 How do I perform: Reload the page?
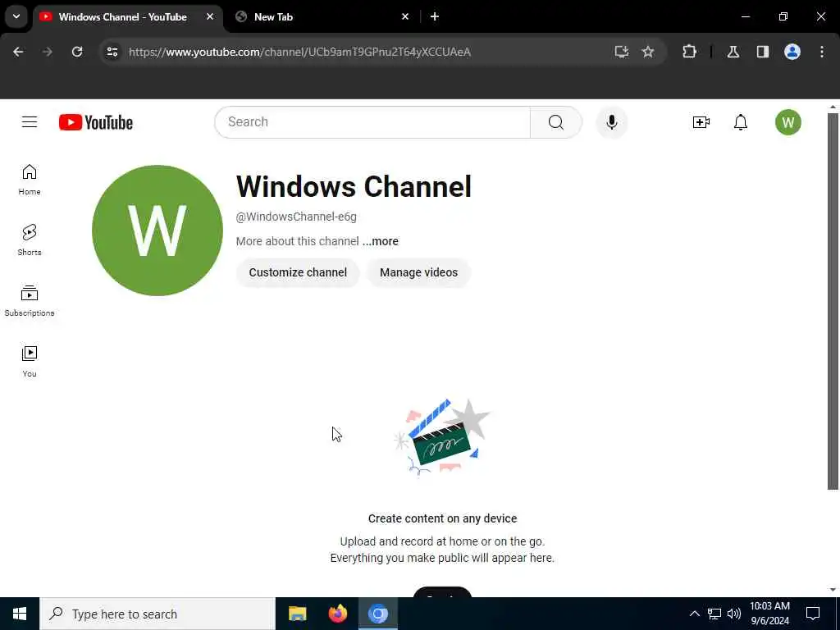77,52
